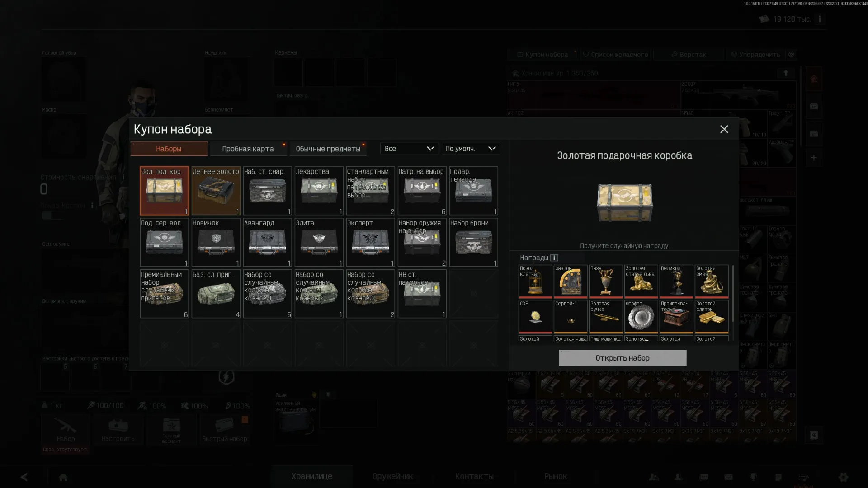The height and width of the screenshot is (488, 868).
Task: Open the Оружейник bottom tab
Action: pyautogui.click(x=393, y=476)
